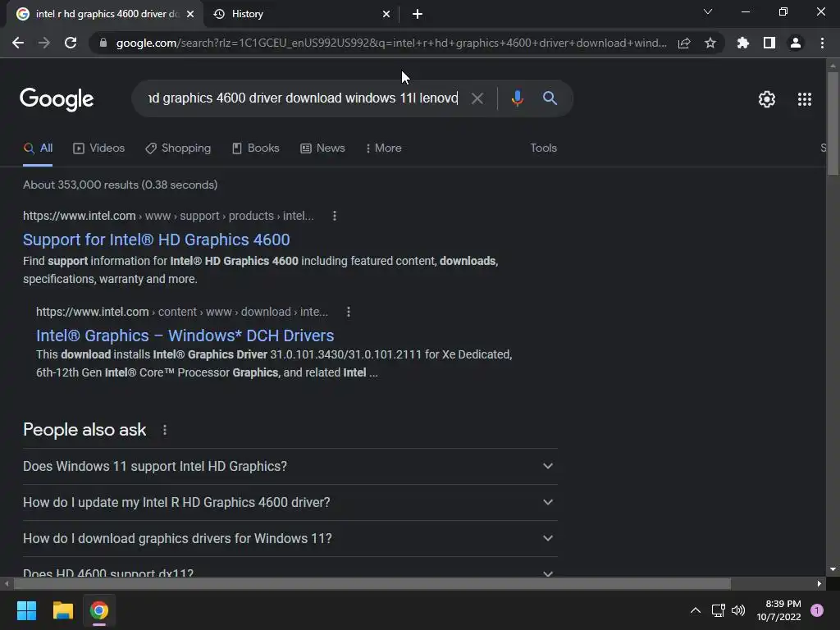This screenshot has width=840, height=630.
Task: Open Chrome three-dot menu
Action: (x=822, y=43)
